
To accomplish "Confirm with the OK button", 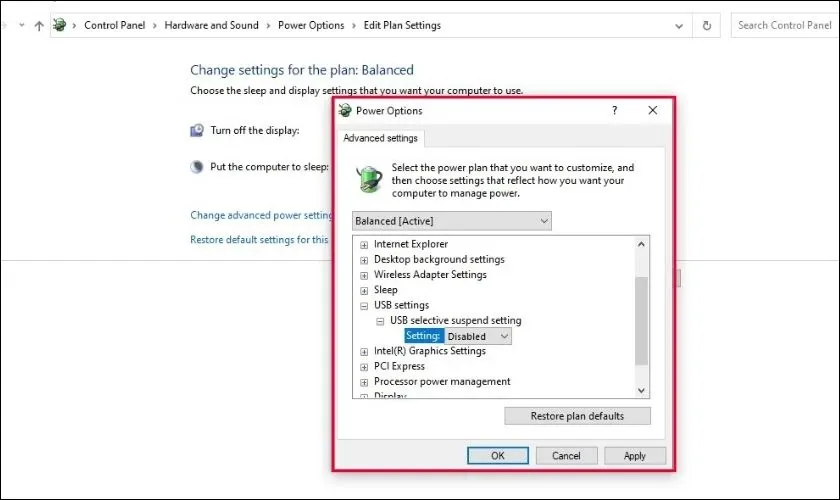I will [x=498, y=456].
